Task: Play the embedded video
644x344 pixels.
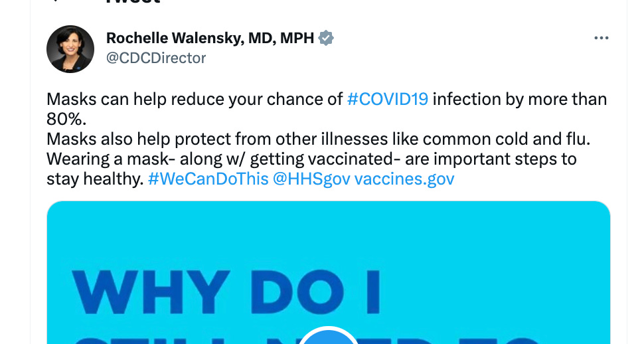Action: (x=329, y=339)
